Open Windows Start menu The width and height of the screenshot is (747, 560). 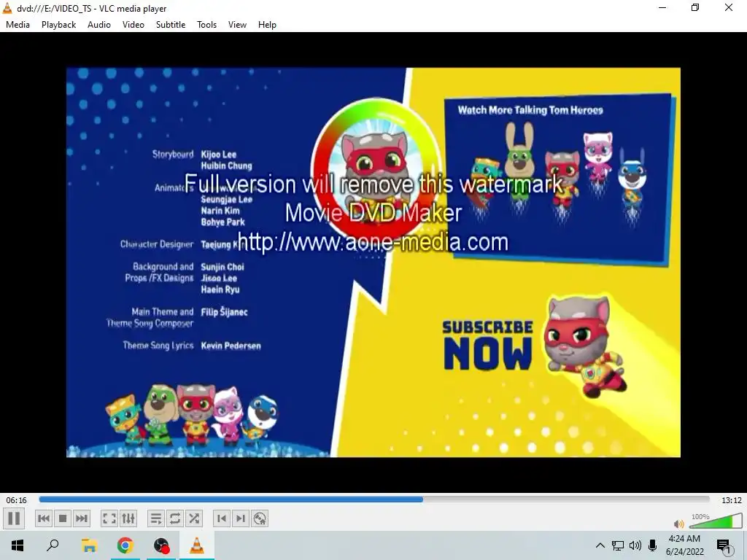point(18,545)
